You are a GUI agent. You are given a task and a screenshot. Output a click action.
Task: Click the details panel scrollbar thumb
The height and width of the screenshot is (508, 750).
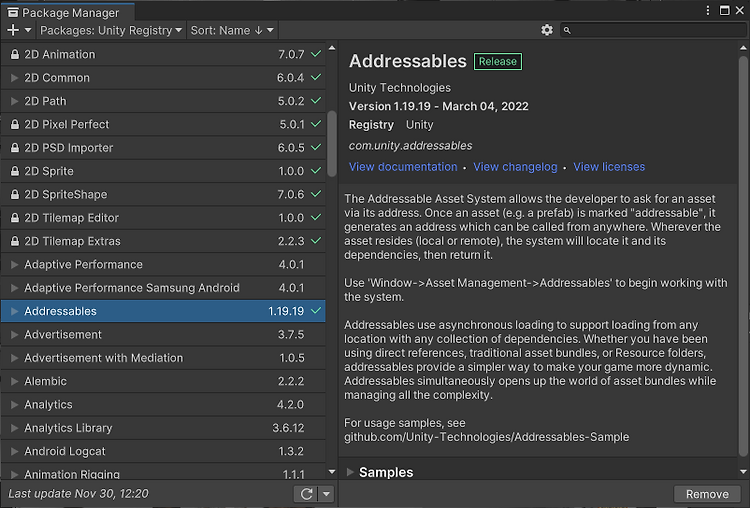pos(743,256)
